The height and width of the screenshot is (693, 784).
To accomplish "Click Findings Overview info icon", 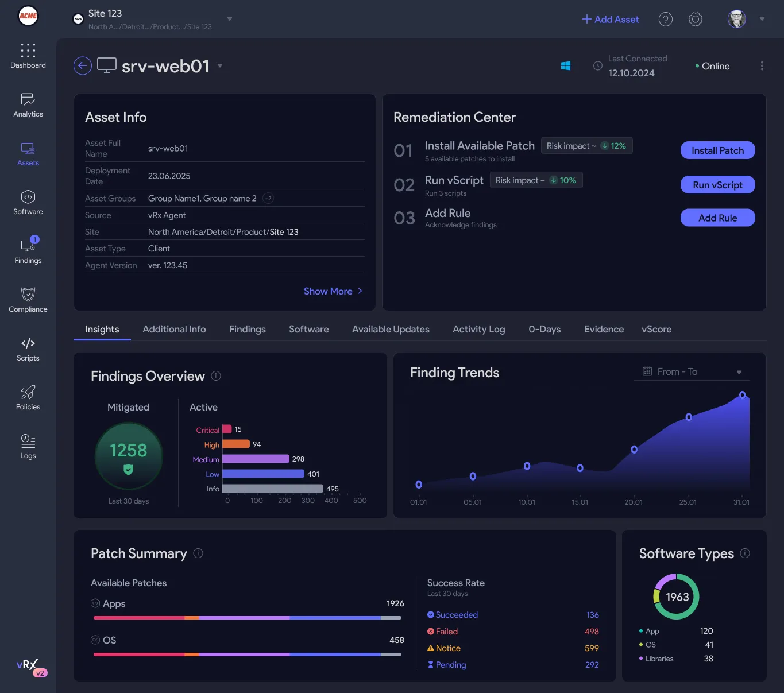I will 216,375.
